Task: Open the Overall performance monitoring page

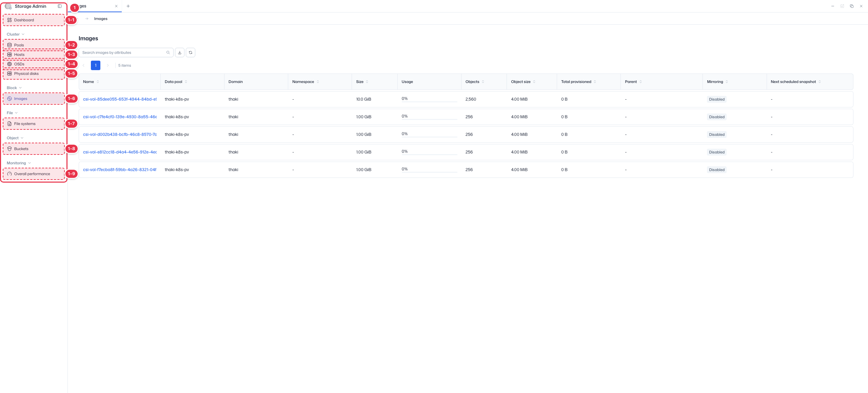Action: pos(34,174)
